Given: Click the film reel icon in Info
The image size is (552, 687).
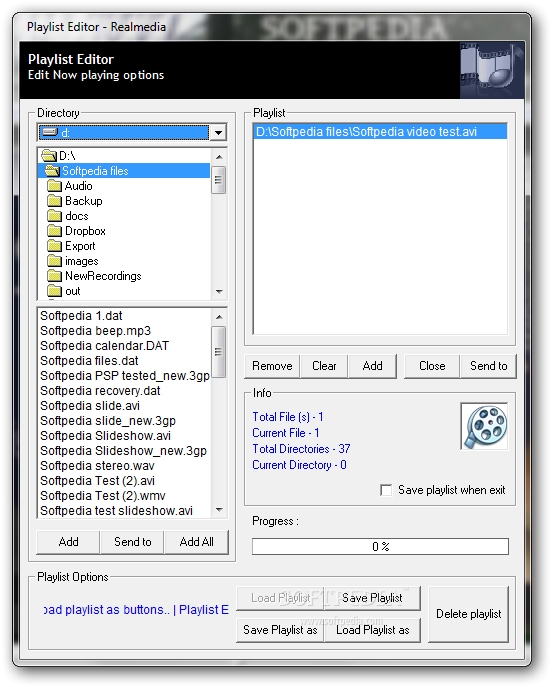Looking at the screenshot, I should [484, 426].
